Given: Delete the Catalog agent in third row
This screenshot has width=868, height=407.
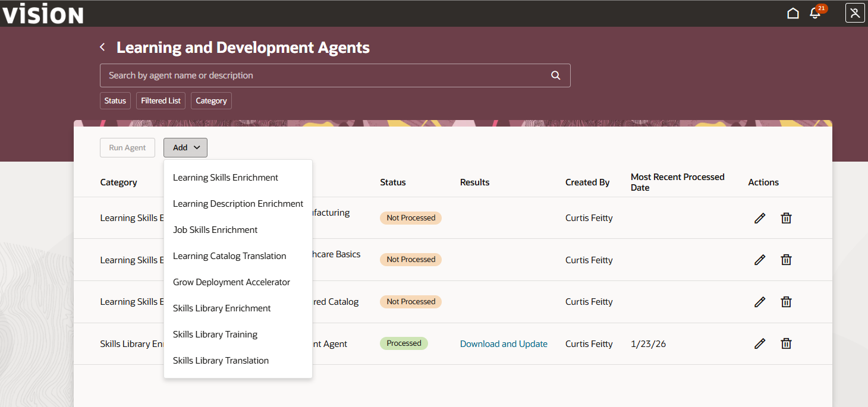Looking at the screenshot, I should pyautogui.click(x=786, y=302).
